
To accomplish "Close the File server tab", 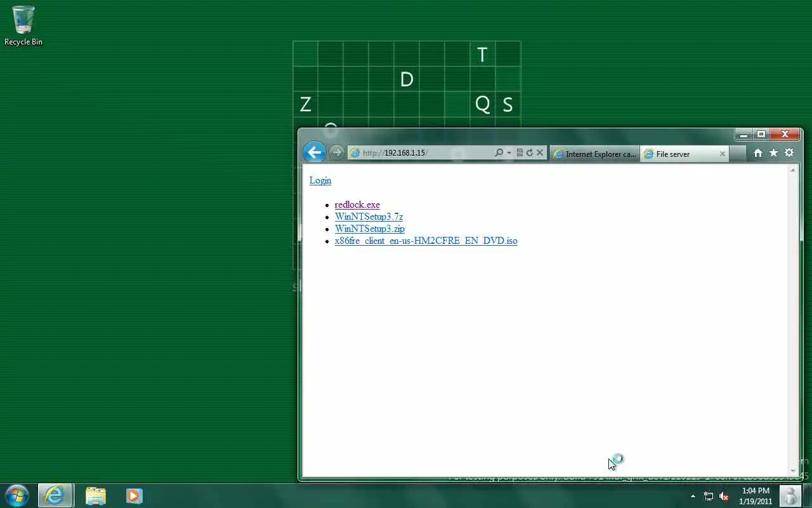I will coord(722,154).
